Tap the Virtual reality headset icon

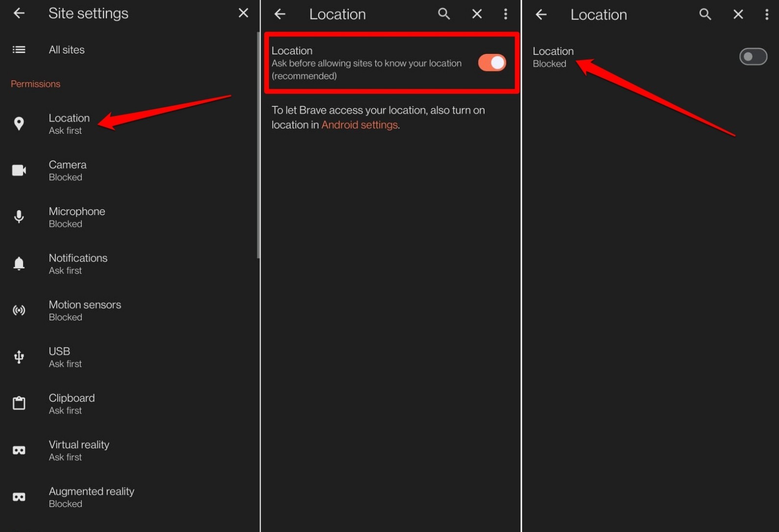(19, 450)
